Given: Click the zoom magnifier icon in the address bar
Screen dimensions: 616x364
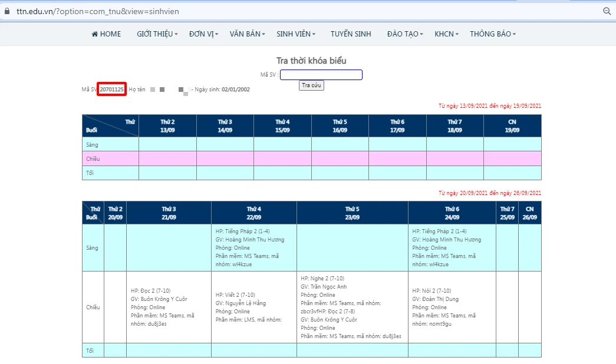Looking at the screenshot, I should coord(607,11).
